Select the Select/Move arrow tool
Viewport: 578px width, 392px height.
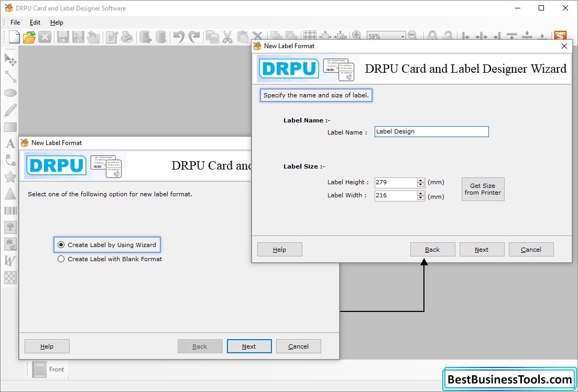(10, 60)
